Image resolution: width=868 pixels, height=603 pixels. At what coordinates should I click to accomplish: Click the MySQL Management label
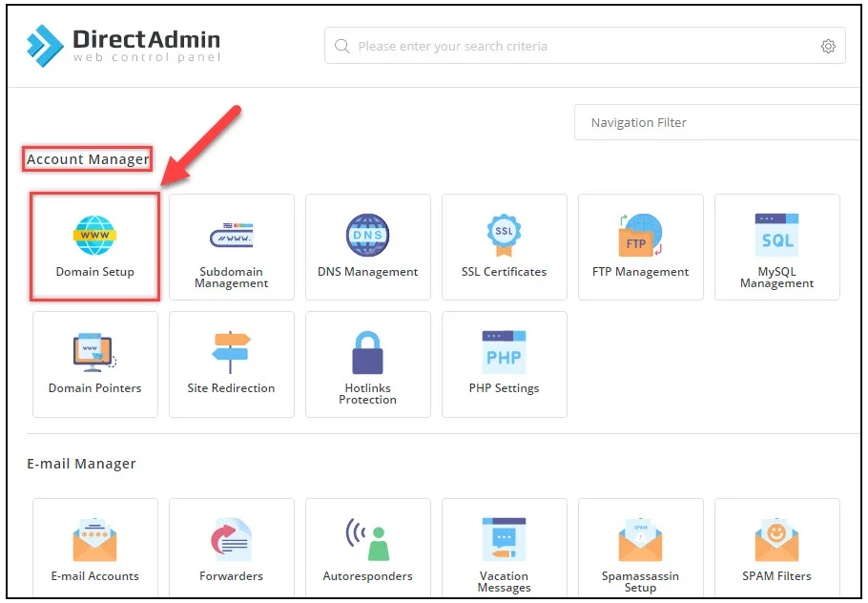click(x=776, y=278)
